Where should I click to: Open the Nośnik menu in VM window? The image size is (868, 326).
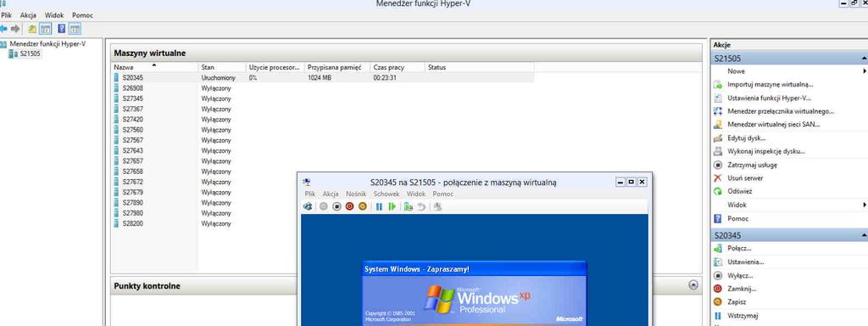pyautogui.click(x=356, y=194)
